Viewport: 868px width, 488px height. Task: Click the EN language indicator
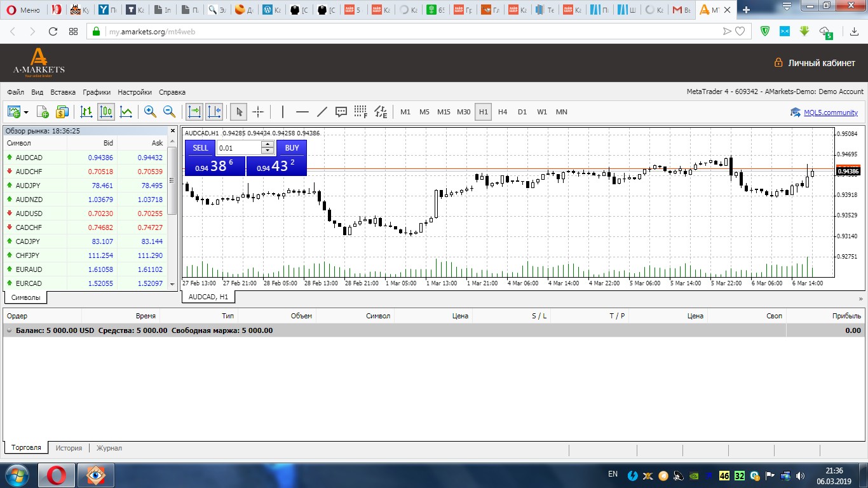pos(613,474)
